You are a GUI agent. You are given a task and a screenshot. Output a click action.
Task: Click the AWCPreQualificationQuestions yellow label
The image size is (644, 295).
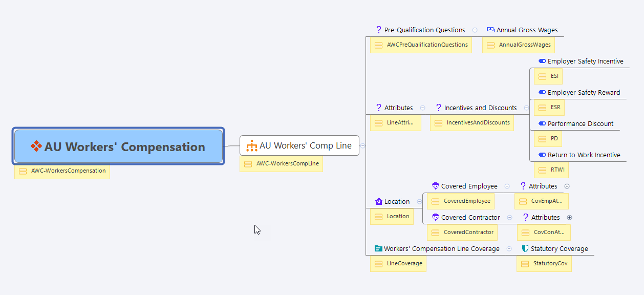pos(427,45)
